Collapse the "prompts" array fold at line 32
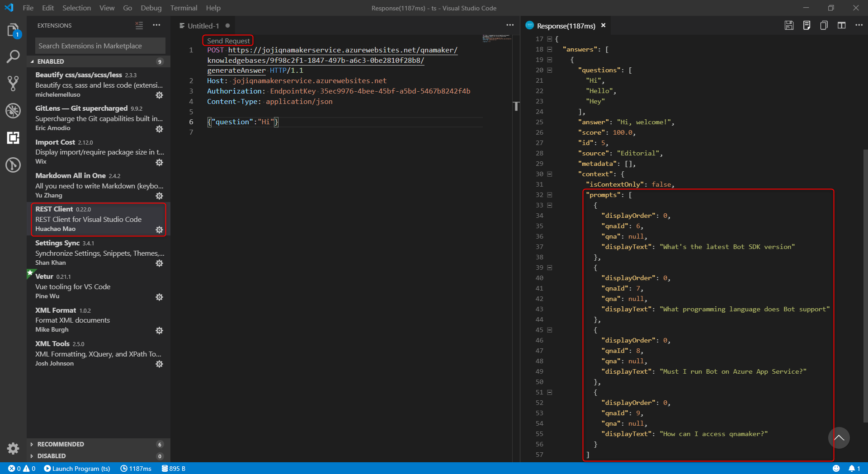Screen dimensions: 868x474 coord(550,195)
